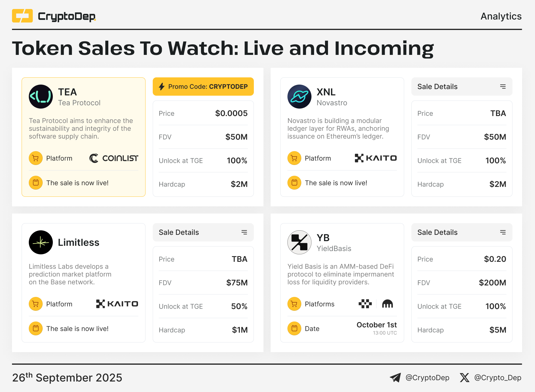Click the cart icon in Limitless card
Viewport: 535px width, 392px height.
coord(36,304)
